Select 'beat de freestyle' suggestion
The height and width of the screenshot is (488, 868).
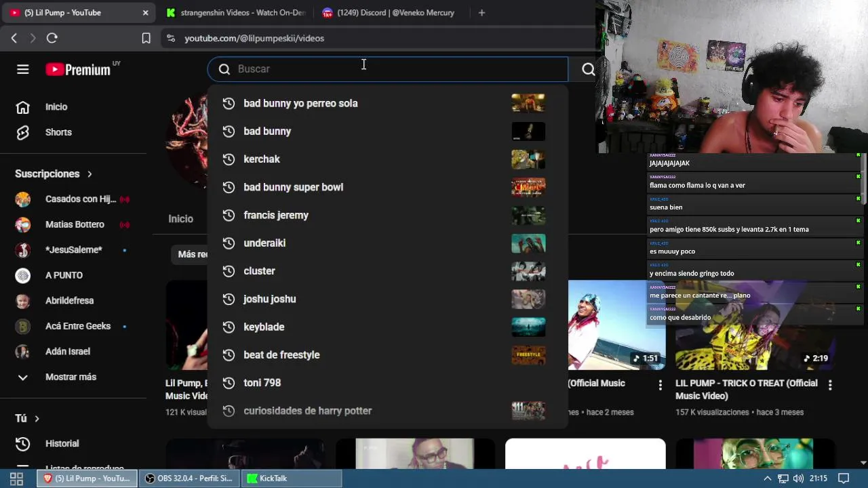387,355
